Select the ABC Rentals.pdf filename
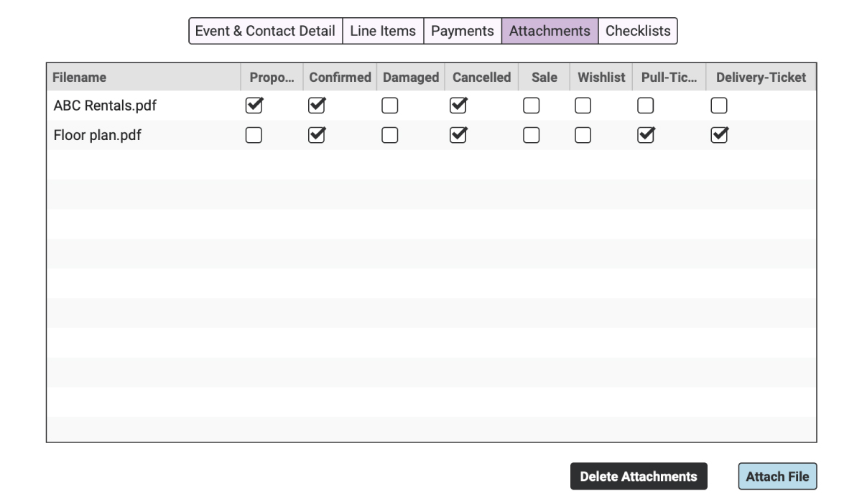The width and height of the screenshot is (862, 504). (x=105, y=106)
